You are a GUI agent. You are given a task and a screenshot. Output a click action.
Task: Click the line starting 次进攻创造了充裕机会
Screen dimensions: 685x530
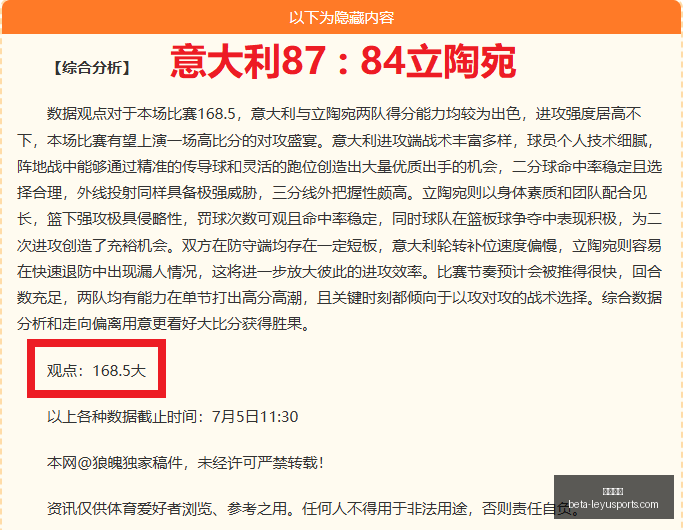pyautogui.click(x=340, y=245)
